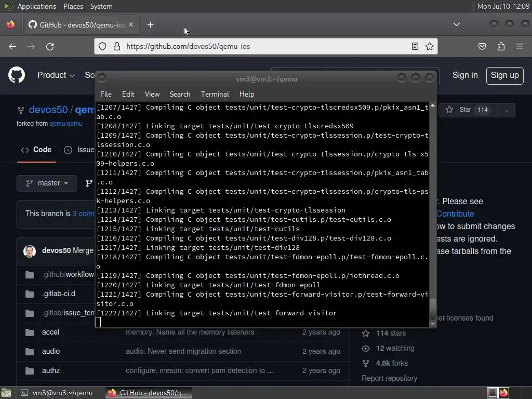Open the terminal Search menu
Viewport: 532px width, 399px height.
[180, 95]
